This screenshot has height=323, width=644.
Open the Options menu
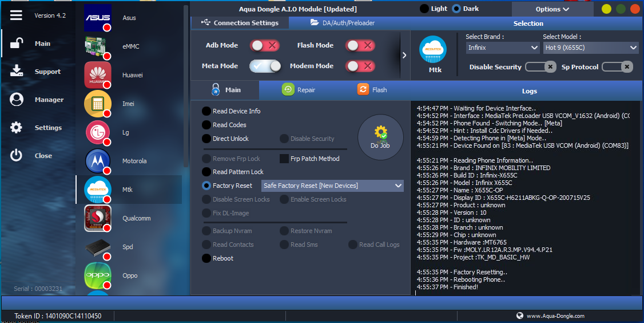pos(552,9)
